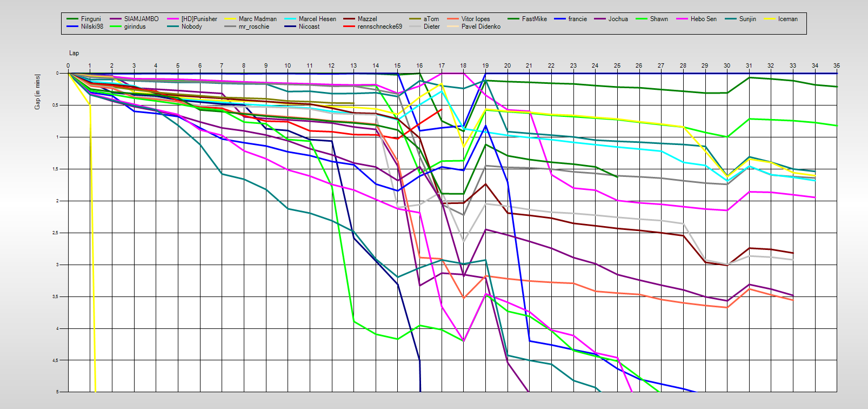
Task: Click the Finguni legend entry
Action: click(x=91, y=19)
